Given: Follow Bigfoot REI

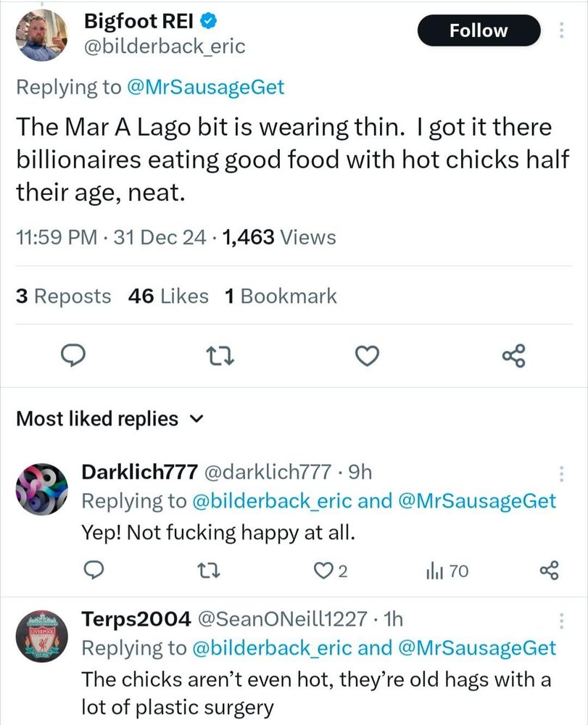Looking at the screenshot, I should (x=479, y=30).
